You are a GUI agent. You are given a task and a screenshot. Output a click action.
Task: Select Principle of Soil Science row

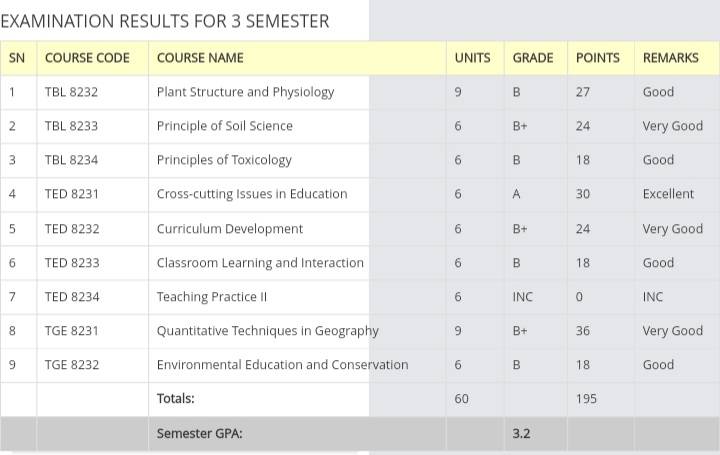[360, 126]
